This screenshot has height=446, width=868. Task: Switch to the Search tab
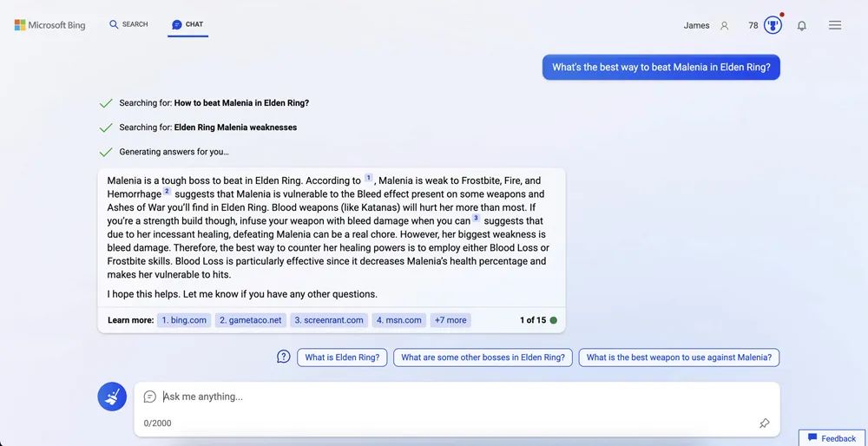[x=128, y=24]
